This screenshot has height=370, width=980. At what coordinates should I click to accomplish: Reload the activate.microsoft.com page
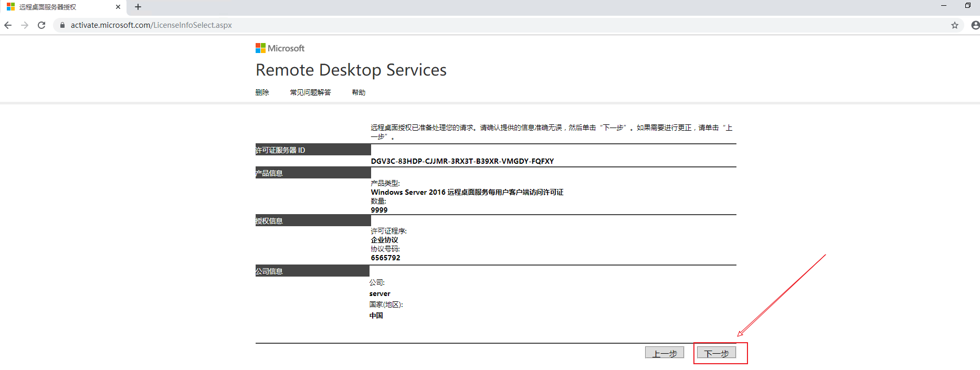[x=41, y=25]
